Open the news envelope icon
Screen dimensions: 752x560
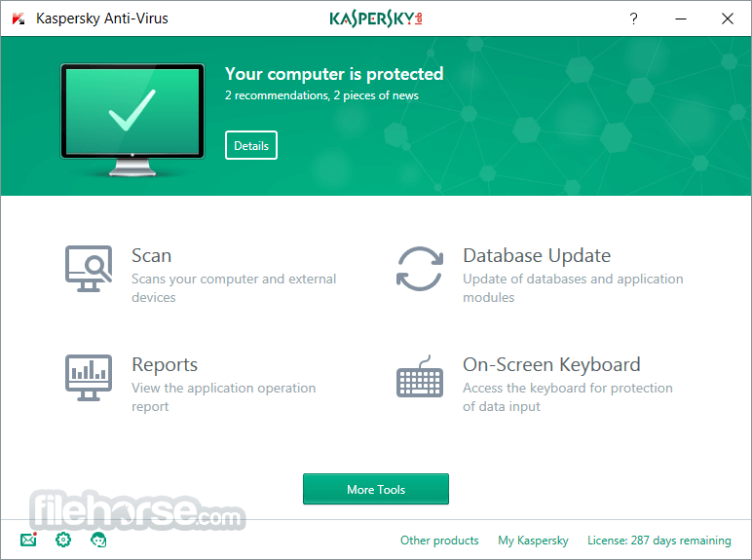pos(29,540)
